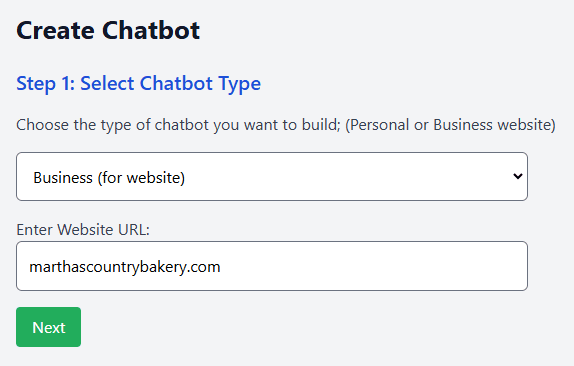Click the "Personal or Business website" hint text

click(x=450, y=125)
